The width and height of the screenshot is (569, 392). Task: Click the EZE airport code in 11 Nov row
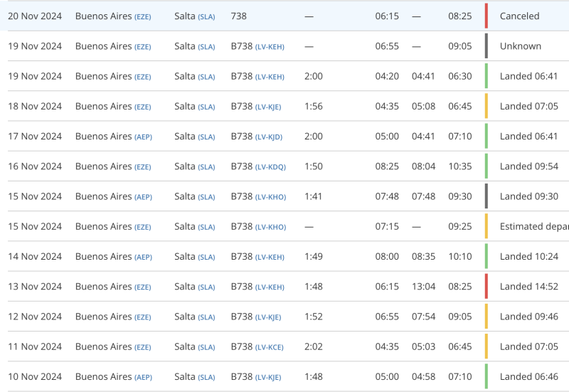[143, 347]
